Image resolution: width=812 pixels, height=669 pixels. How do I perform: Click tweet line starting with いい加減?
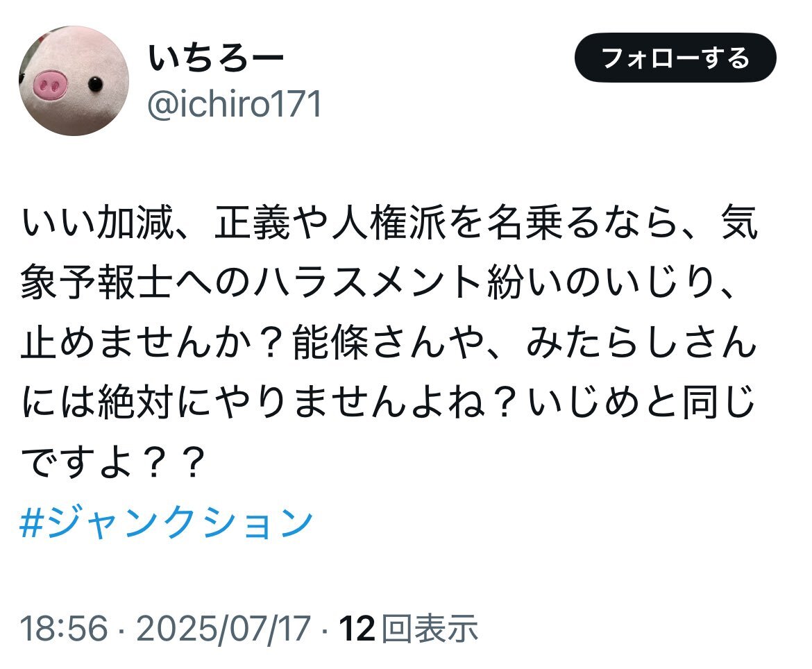click(390, 223)
